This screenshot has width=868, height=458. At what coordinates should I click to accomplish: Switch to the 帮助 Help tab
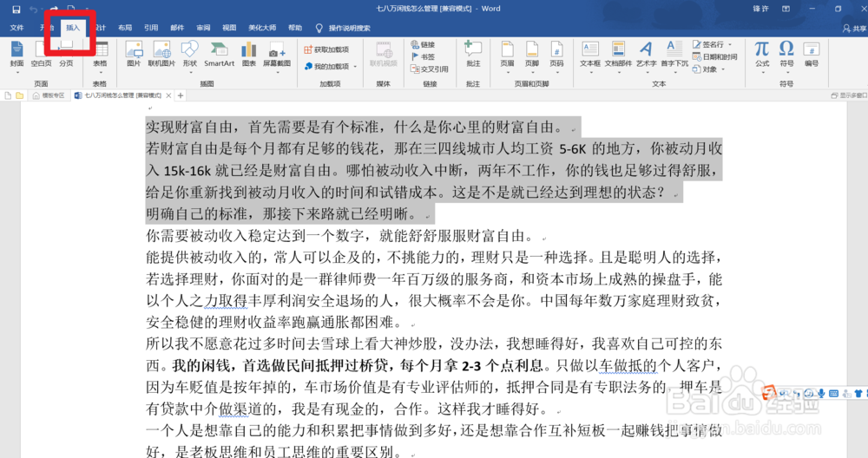coord(295,29)
